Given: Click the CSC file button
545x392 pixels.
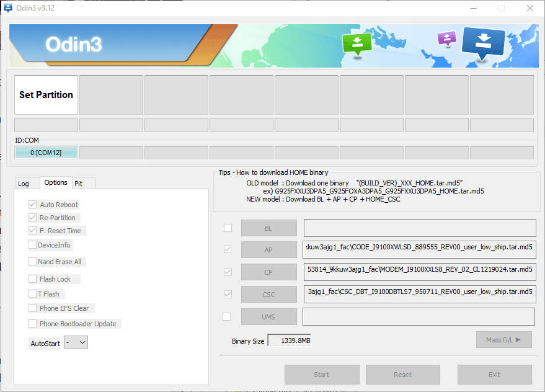Looking at the screenshot, I should [x=269, y=295].
